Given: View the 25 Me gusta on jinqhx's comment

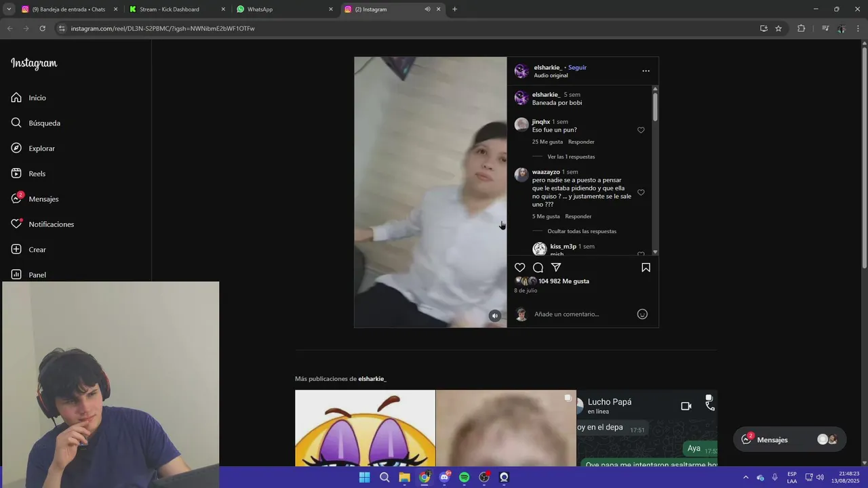Looking at the screenshot, I should point(547,142).
